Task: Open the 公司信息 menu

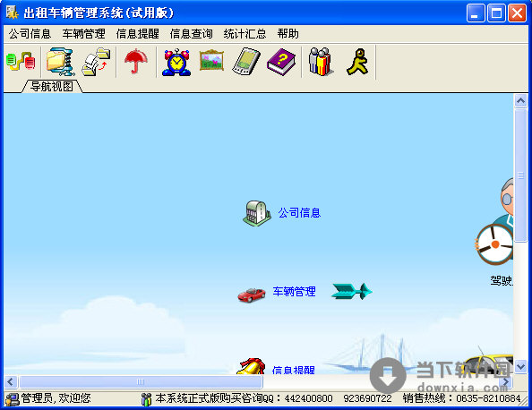Action: 30,34
